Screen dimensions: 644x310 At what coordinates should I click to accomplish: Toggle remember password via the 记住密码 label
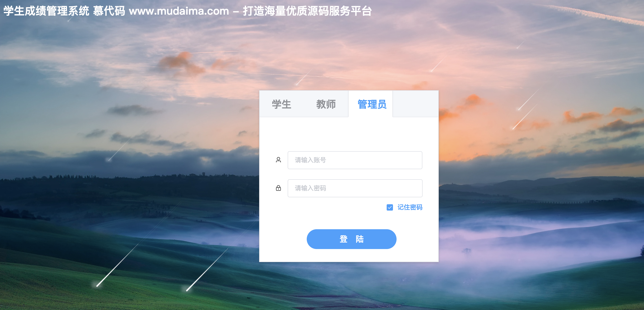410,207
